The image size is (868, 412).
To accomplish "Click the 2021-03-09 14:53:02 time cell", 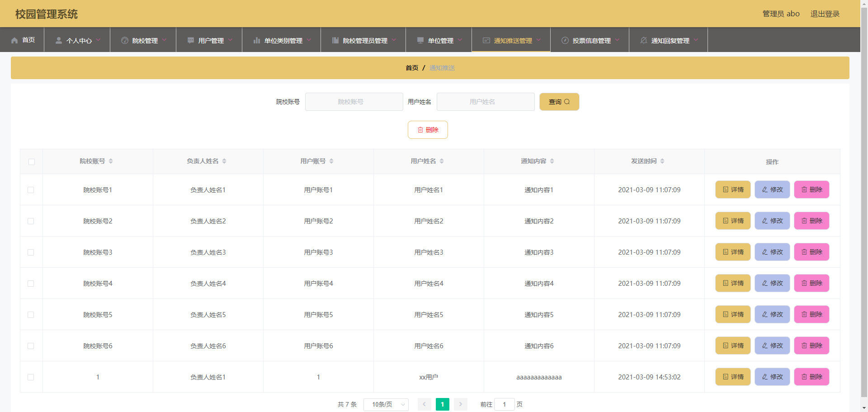I will [x=649, y=377].
